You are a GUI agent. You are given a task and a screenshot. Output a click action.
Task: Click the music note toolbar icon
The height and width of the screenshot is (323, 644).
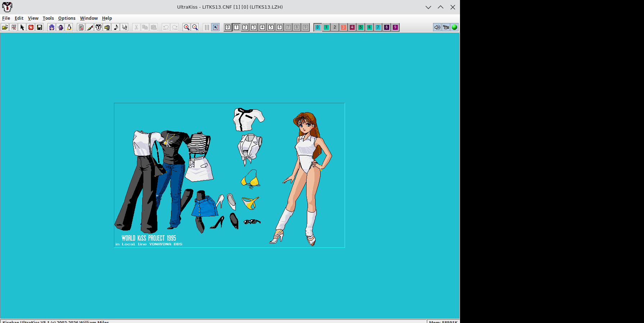pos(116,27)
